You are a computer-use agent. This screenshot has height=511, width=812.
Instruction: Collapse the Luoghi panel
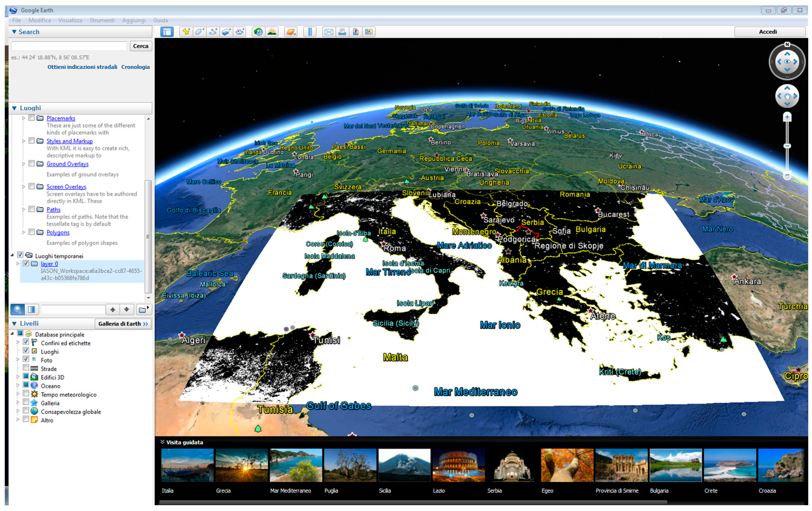pyautogui.click(x=14, y=108)
